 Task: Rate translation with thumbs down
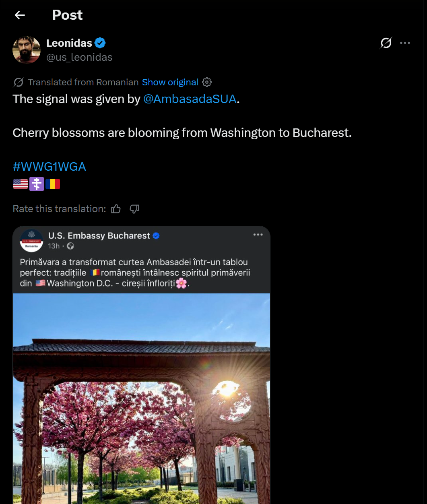(x=134, y=209)
